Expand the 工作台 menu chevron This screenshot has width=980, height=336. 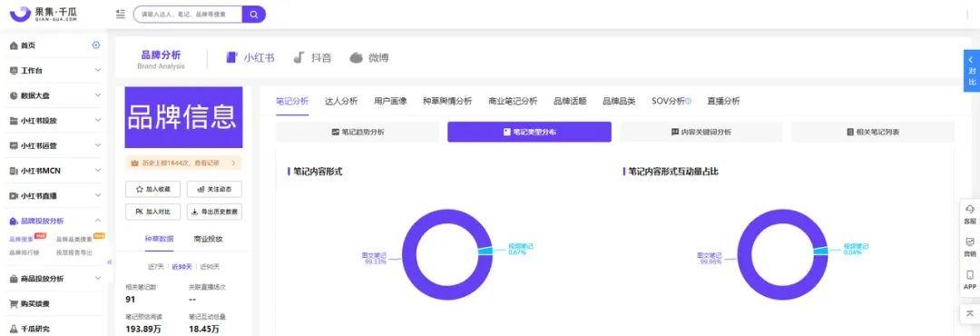pyautogui.click(x=97, y=71)
